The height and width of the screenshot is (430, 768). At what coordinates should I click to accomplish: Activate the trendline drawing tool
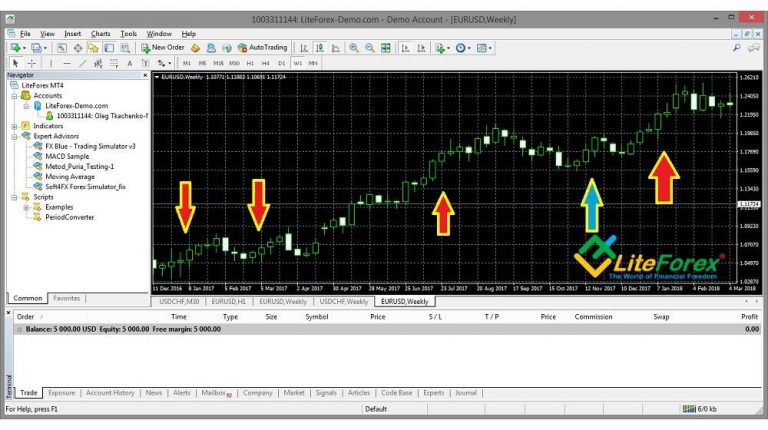pyautogui.click(x=80, y=62)
